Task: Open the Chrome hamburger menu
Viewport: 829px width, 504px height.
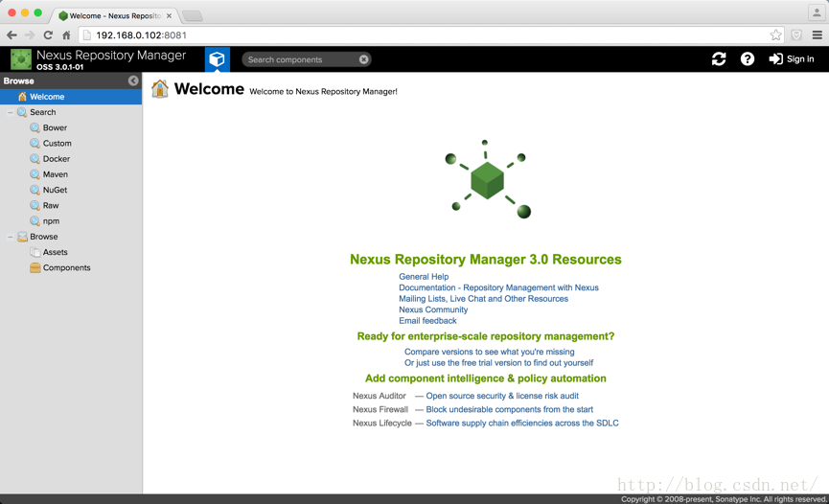Action: [817, 34]
